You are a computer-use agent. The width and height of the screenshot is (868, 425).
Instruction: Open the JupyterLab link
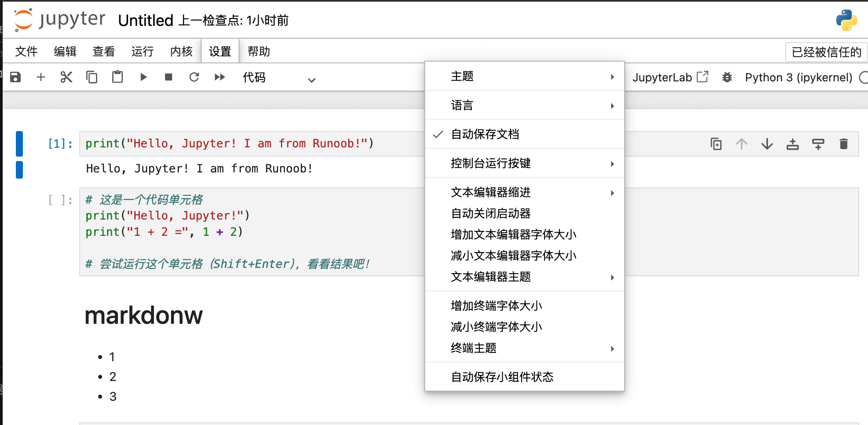click(670, 77)
